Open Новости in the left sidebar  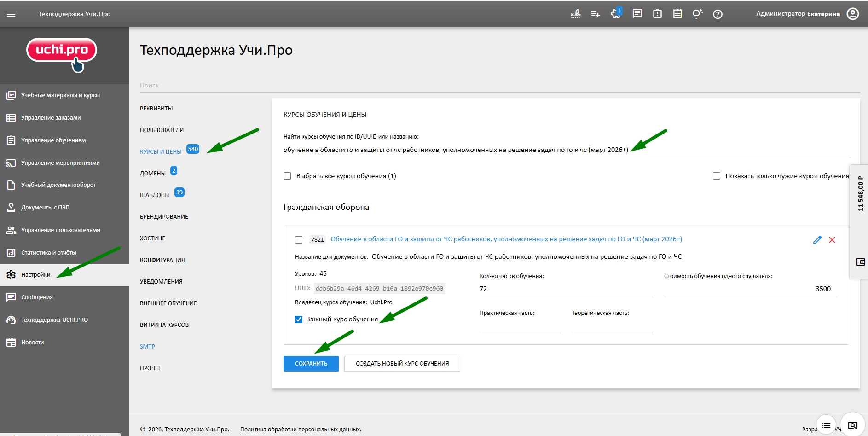pyautogui.click(x=64, y=343)
